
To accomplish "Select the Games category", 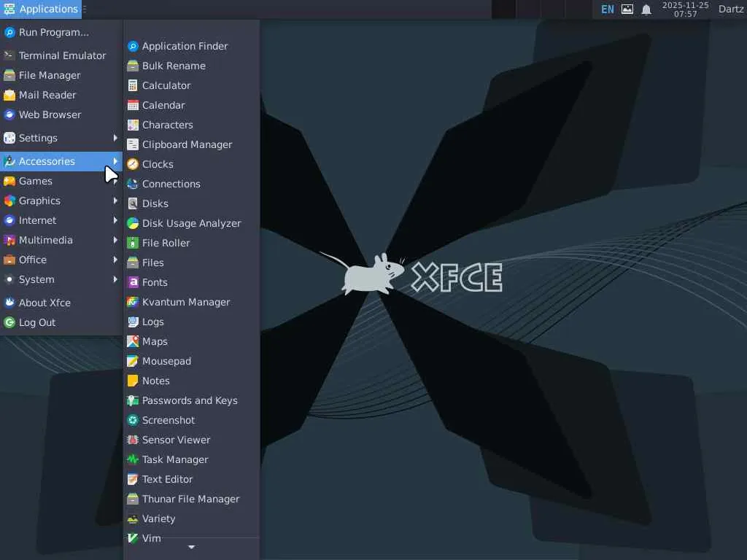I will [61, 181].
